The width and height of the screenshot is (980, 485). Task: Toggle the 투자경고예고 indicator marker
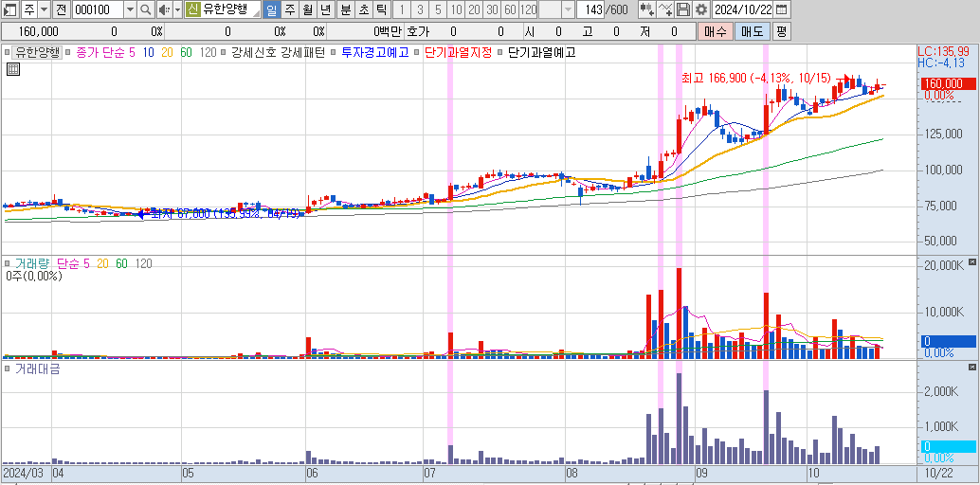point(335,52)
